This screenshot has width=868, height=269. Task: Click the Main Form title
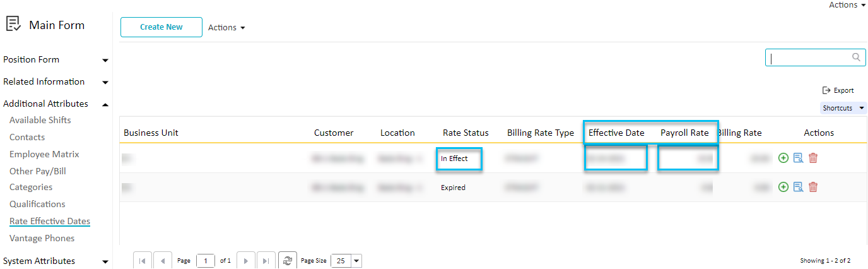[x=57, y=25]
